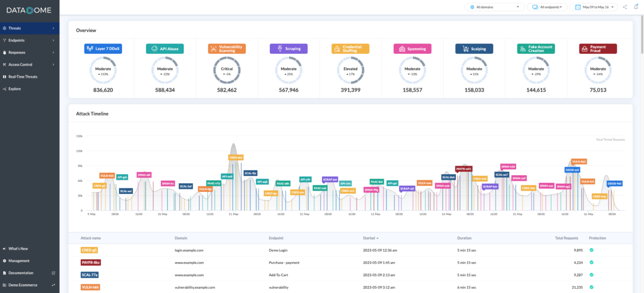Viewport: 644px width, 293px height.
Task: Open the PAYFR-8kz attack in the table
Action: (90, 262)
